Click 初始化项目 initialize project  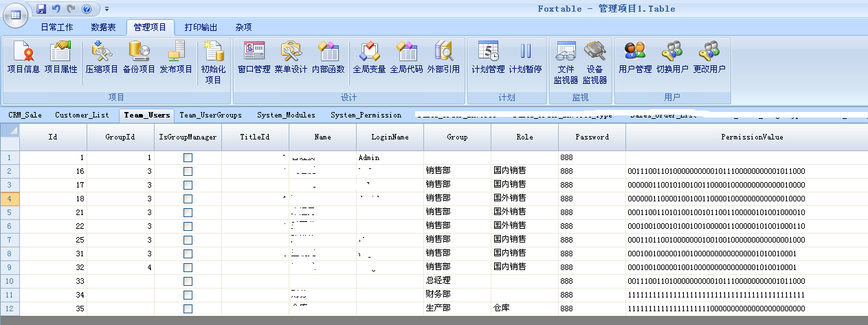(x=213, y=62)
